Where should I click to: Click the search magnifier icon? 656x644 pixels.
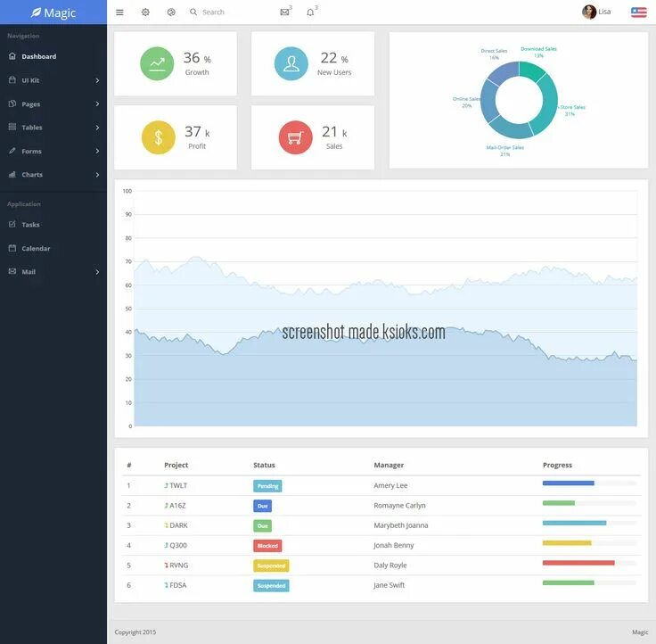(193, 12)
